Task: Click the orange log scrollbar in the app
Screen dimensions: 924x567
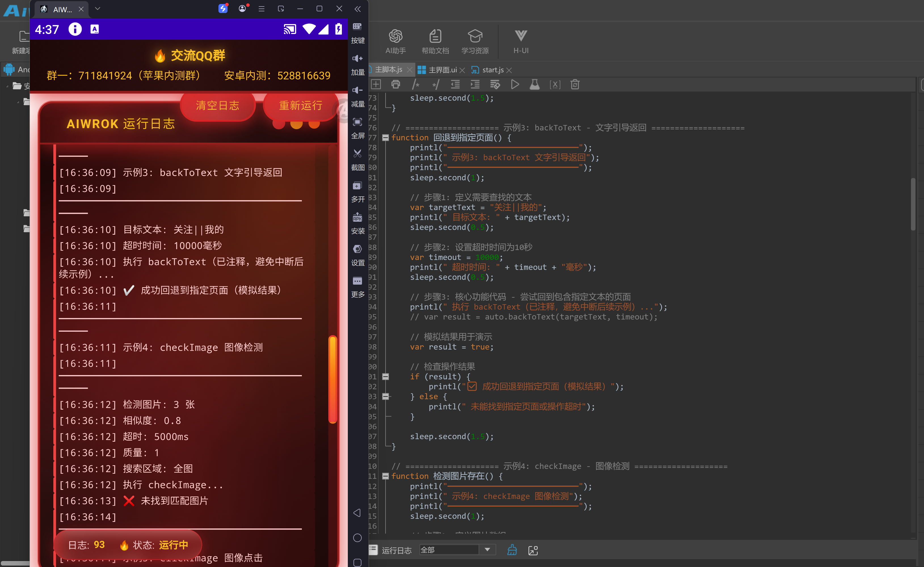Action: coord(332,379)
